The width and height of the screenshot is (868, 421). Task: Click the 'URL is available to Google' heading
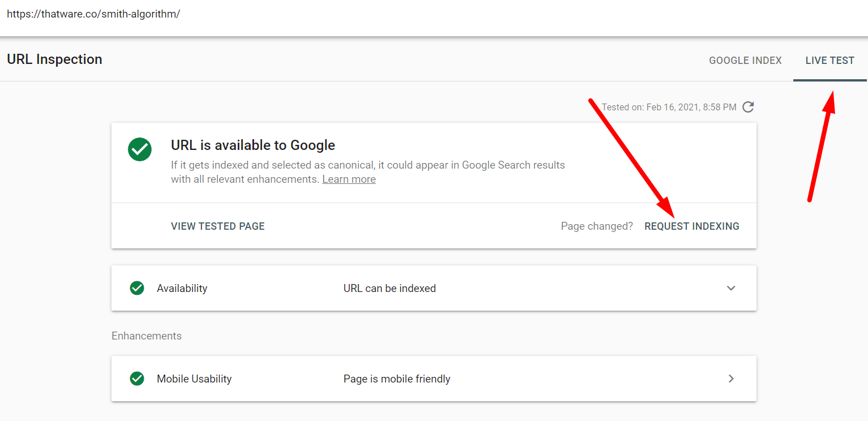[x=253, y=145]
